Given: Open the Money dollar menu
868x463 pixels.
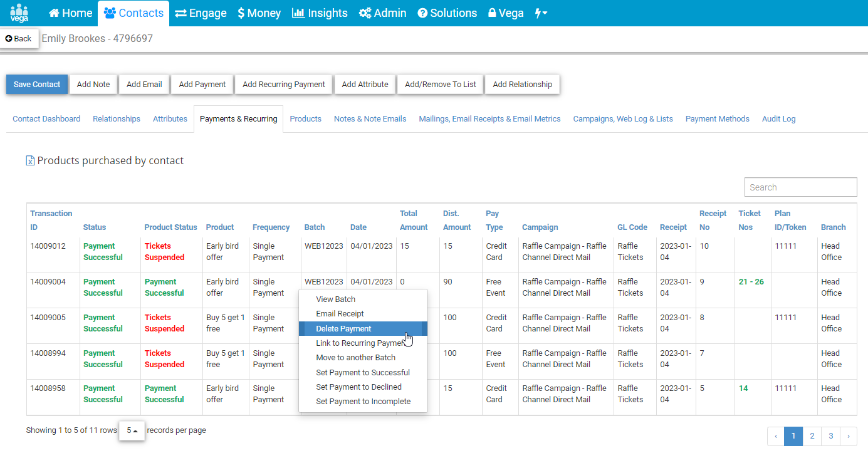Looking at the screenshot, I should [259, 13].
